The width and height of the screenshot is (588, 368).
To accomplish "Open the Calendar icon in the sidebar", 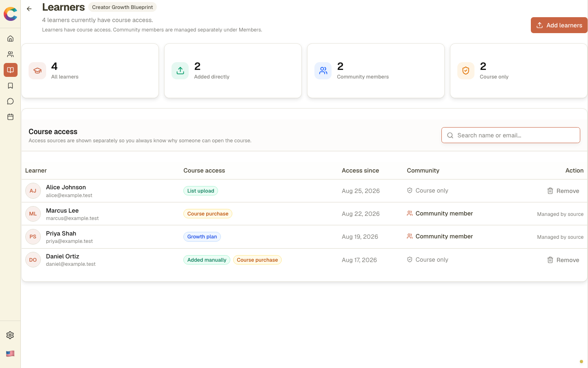I will pos(11,117).
